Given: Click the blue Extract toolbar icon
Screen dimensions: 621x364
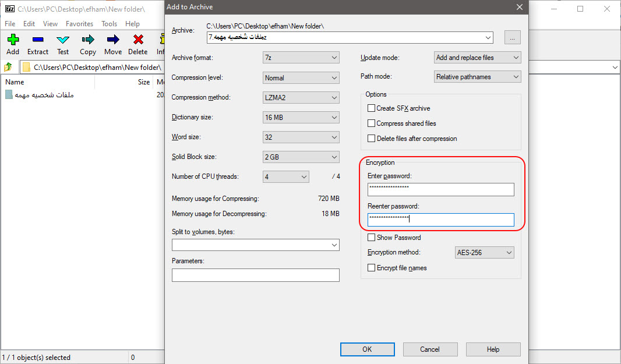Looking at the screenshot, I should 38,40.
